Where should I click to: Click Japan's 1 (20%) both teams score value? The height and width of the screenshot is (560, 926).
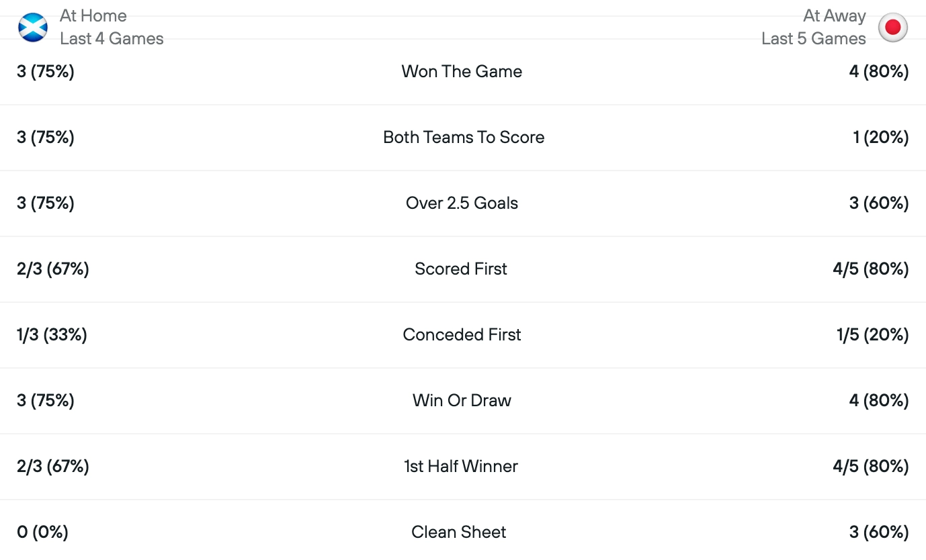click(x=880, y=138)
